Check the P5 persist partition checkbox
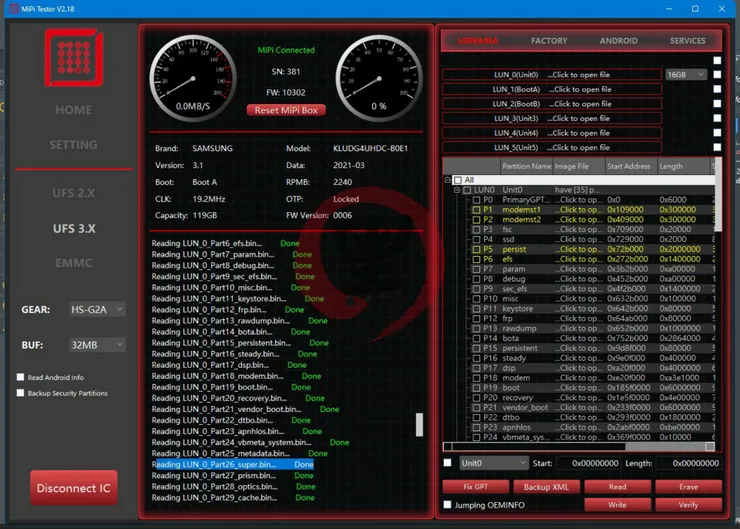This screenshot has height=529, width=740. pos(477,249)
